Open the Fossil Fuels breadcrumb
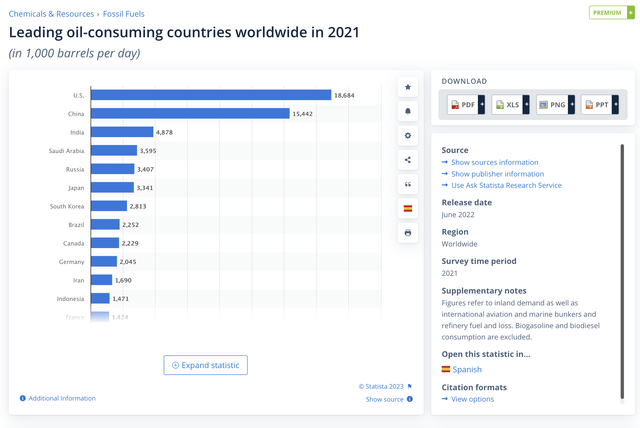 tap(124, 14)
